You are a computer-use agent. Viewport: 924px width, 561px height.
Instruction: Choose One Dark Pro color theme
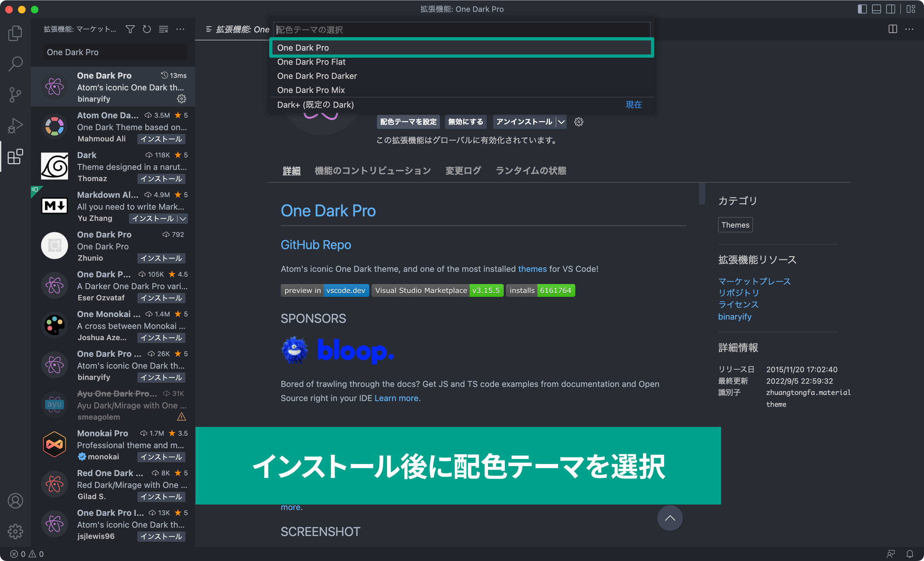point(462,47)
